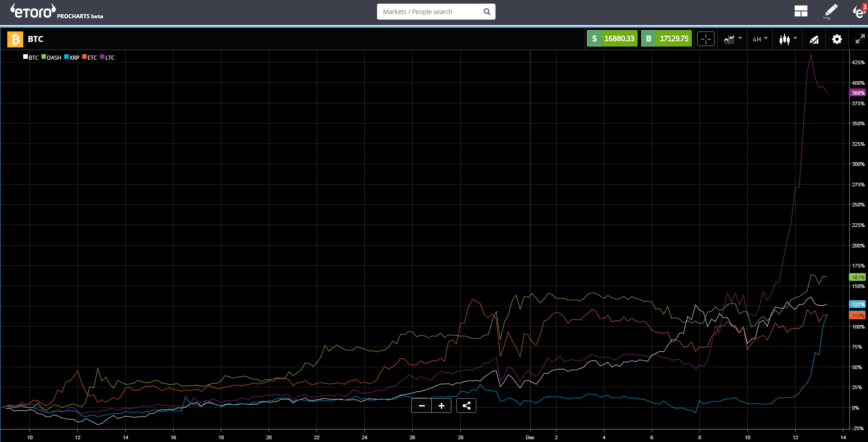Click the 161% DASH value tag
The width and height of the screenshot is (868, 442).
pyautogui.click(x=858, y=277)
